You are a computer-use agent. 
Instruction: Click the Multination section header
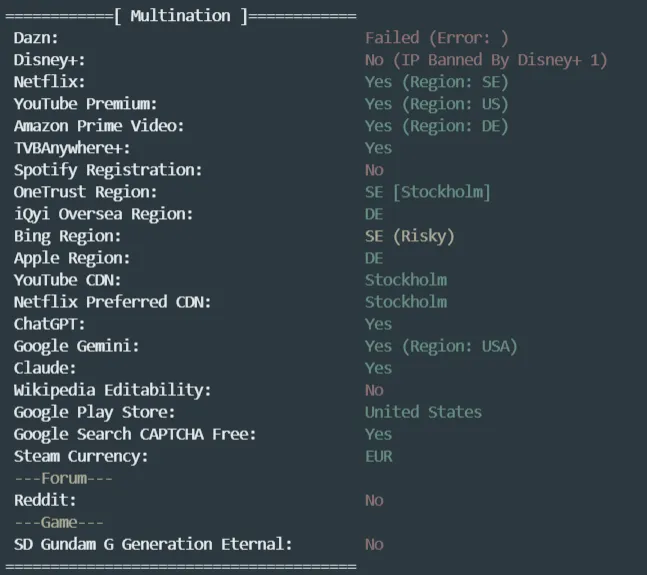coord(182,16)
